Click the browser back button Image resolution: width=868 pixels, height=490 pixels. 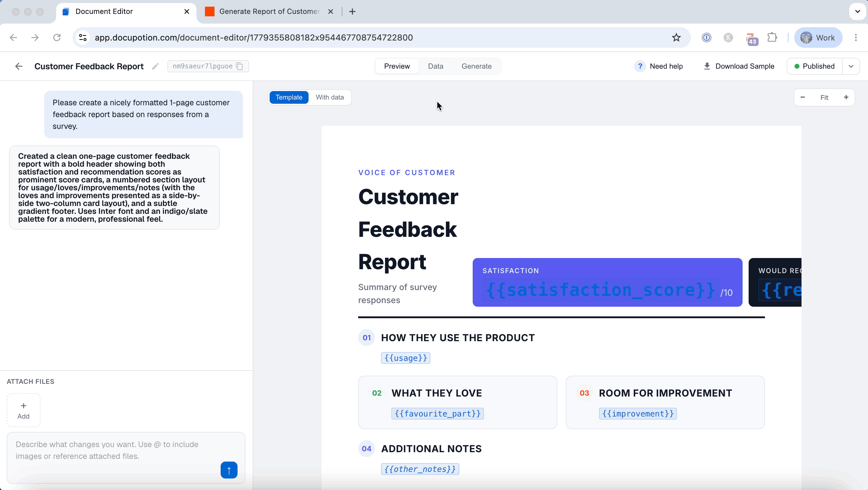coord(14,38)
